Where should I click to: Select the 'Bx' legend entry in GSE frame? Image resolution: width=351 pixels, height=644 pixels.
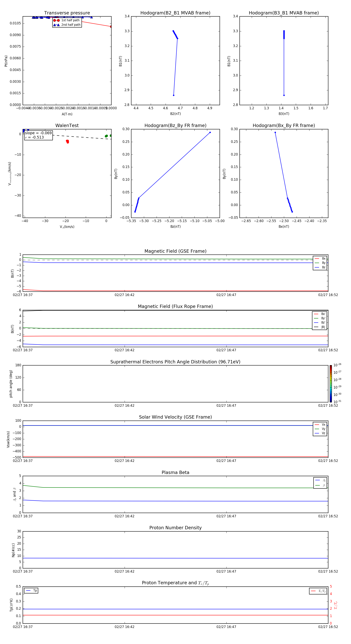tap(320, 259)
